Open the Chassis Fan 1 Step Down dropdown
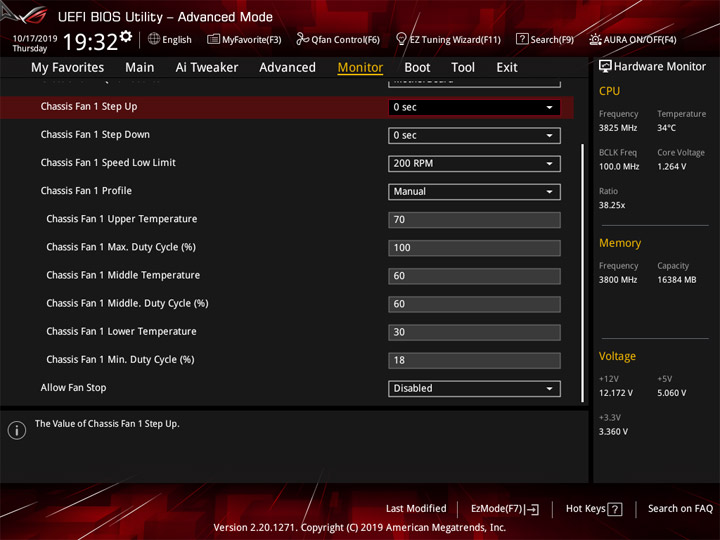 tap(474, 135)
